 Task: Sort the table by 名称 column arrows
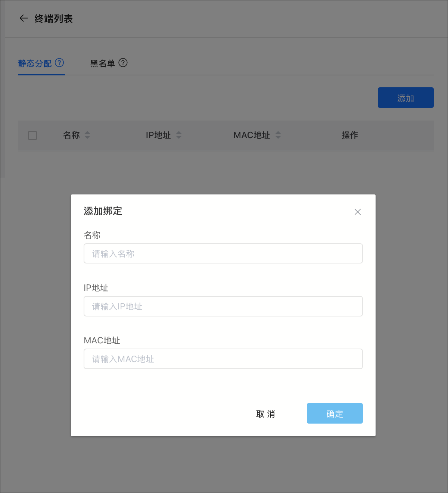87,135
